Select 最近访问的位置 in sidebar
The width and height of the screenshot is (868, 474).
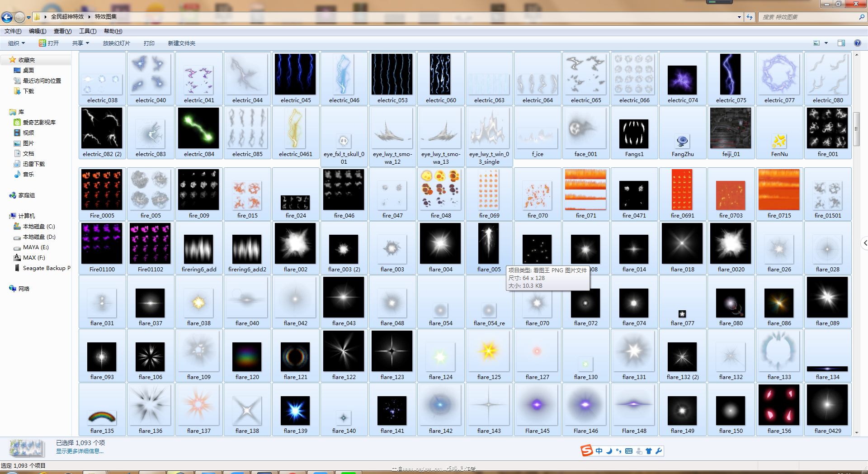click(42, 81)
